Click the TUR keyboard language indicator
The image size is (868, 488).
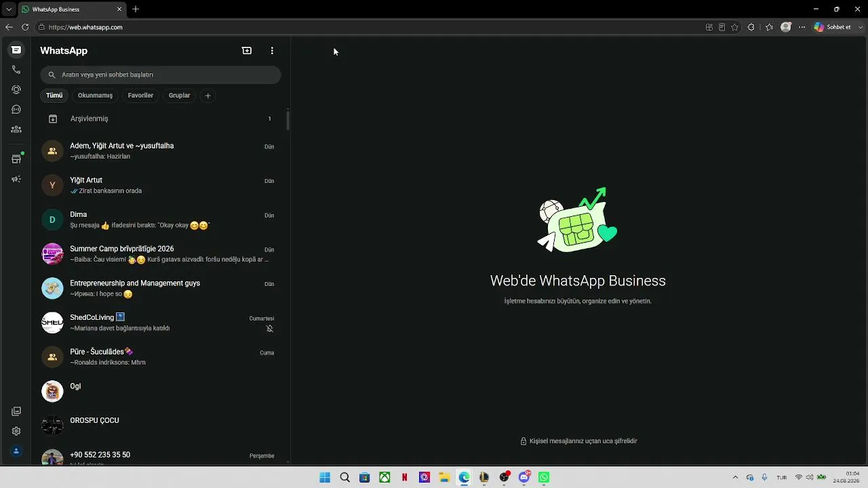coord(782,477)
